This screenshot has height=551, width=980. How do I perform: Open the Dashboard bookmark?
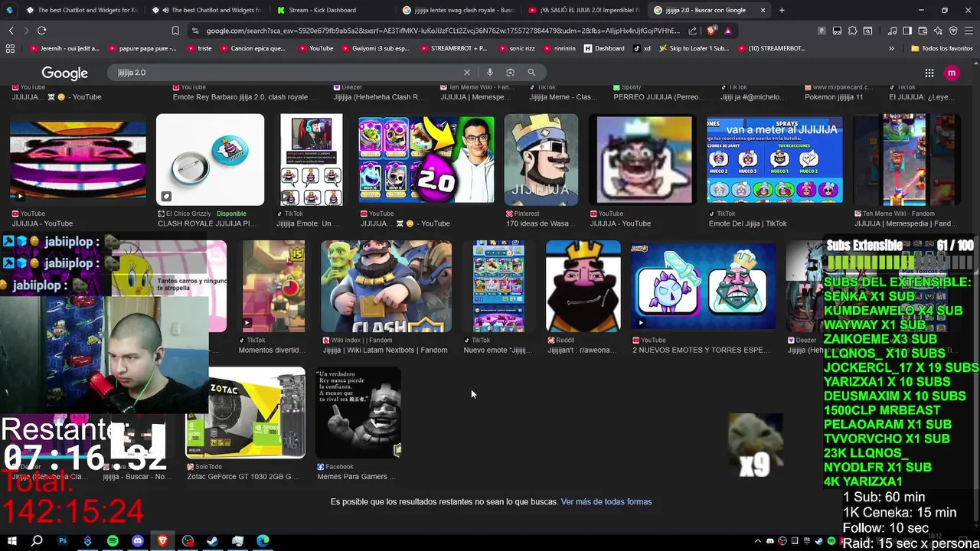click(x=604, y=48)
